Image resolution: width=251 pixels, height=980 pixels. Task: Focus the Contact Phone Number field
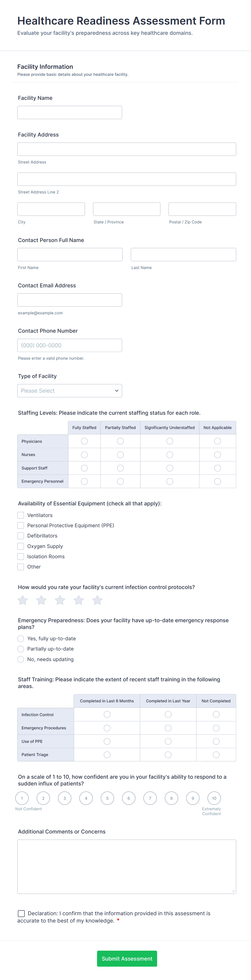(70, 345)
